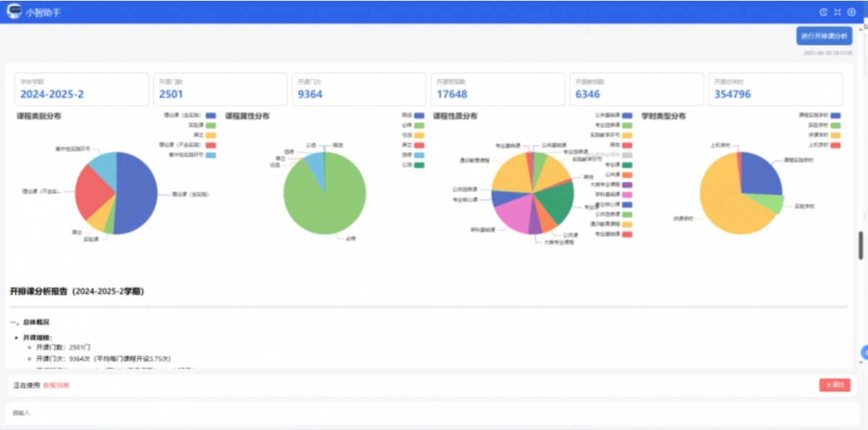This screenshot has height=430, width=868.
Task: Click the 2024-2025-2 学年学期 card
Action: [x=81, y=90]
